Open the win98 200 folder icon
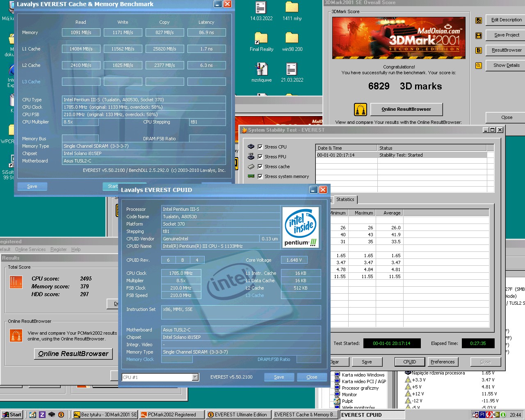This screenshot has height=420, width=525. pyautogui.click(x=292, y=39)
